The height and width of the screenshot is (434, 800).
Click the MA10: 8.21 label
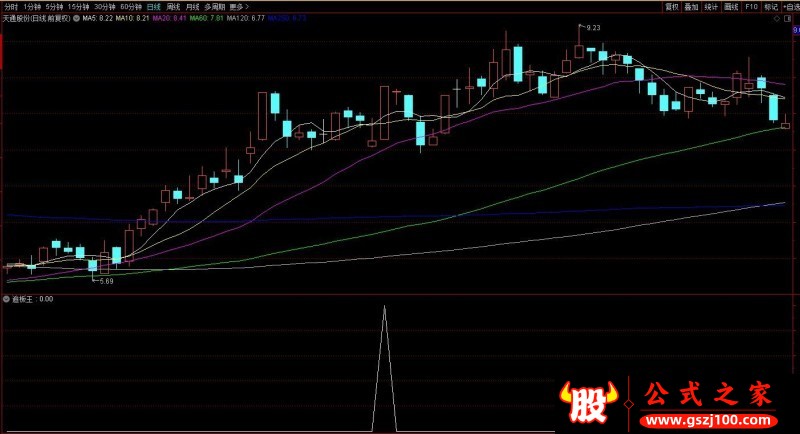[x=133, y=18]
